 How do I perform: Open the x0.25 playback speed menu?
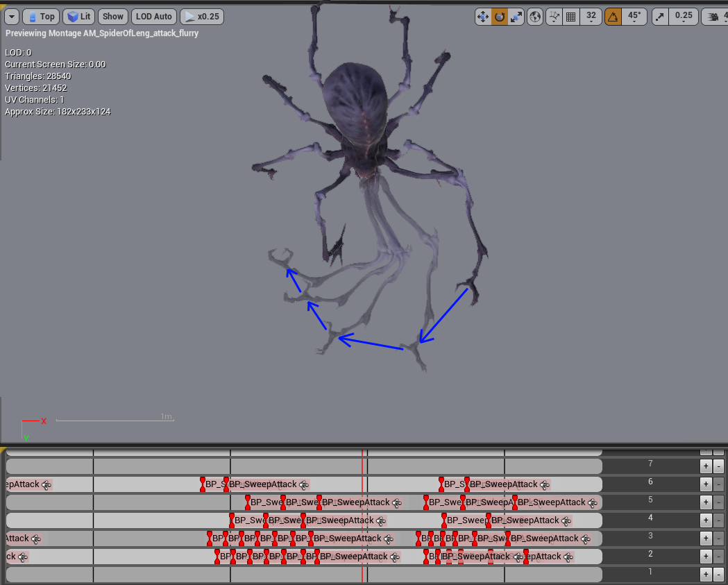pyautogui.click(x=201, y=17)
